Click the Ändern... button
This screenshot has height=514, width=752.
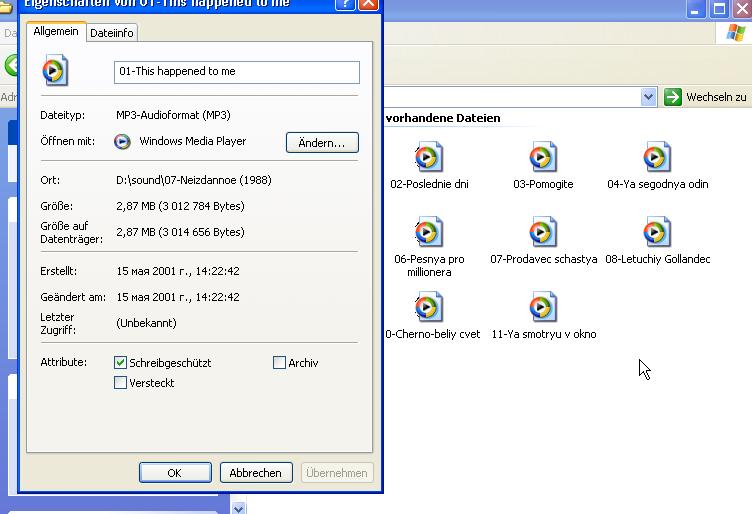pyautogui.click(x=322, y=143)
